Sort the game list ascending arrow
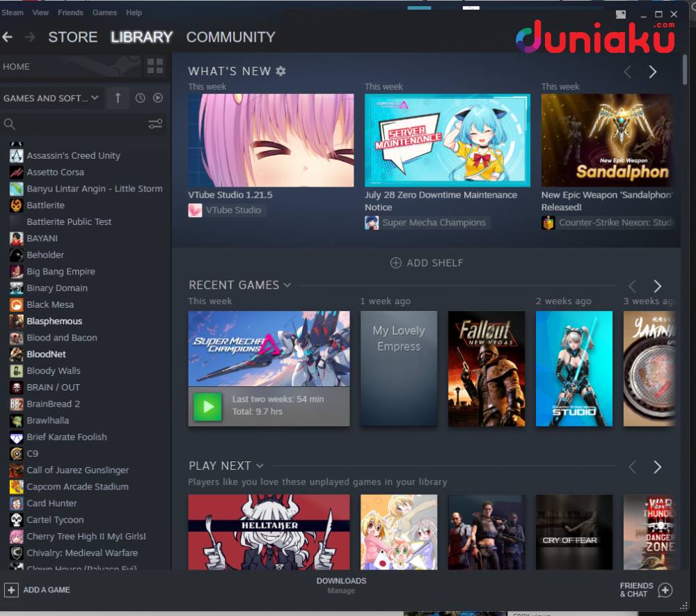This screenshot has width=696, height=616. coord(118,97)
